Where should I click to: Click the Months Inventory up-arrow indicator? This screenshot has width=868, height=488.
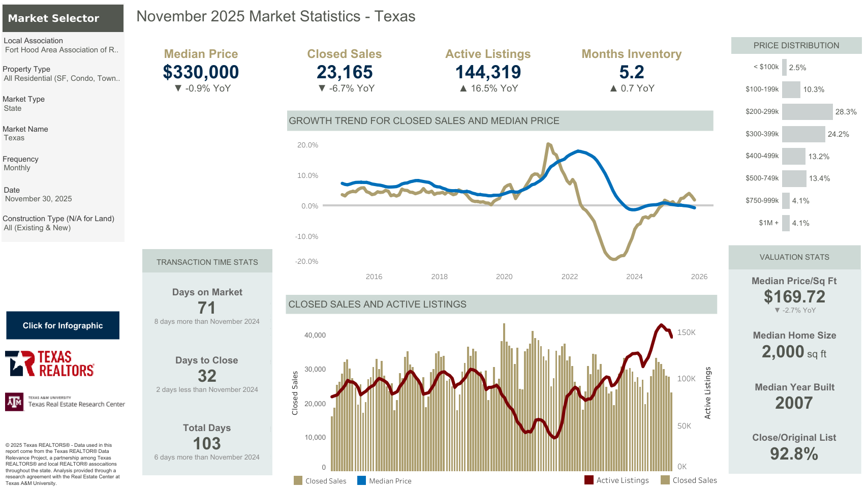(613, 88)
